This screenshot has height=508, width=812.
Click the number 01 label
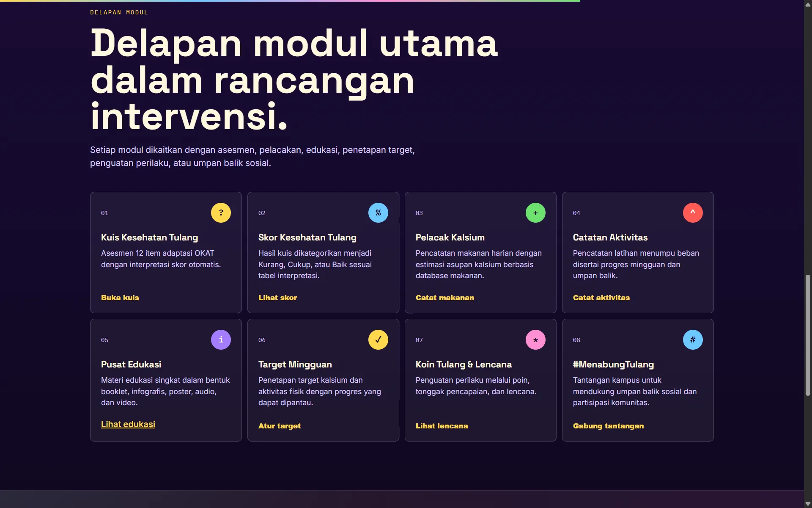[x=104, y=213]
